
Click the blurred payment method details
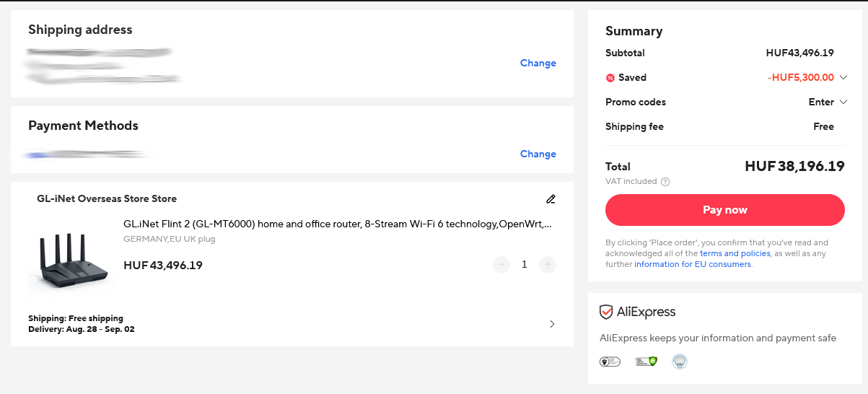(x=87, y=154)
